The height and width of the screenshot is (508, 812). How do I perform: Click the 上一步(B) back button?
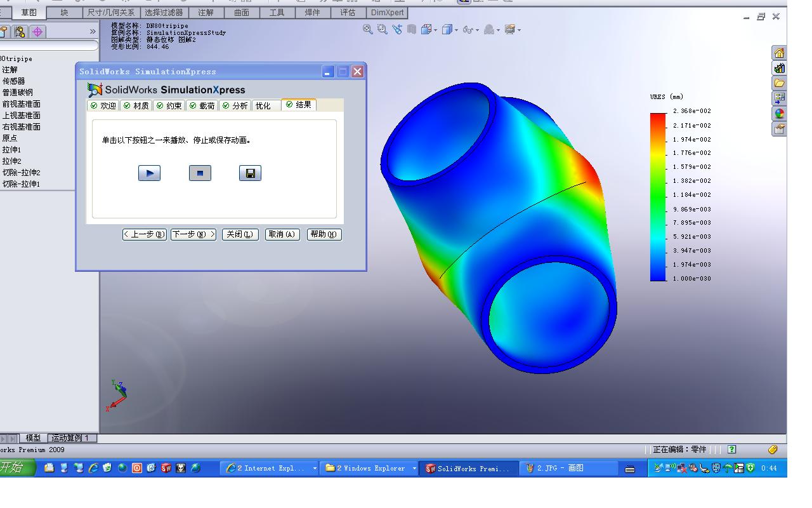click(x=144, y=234)
